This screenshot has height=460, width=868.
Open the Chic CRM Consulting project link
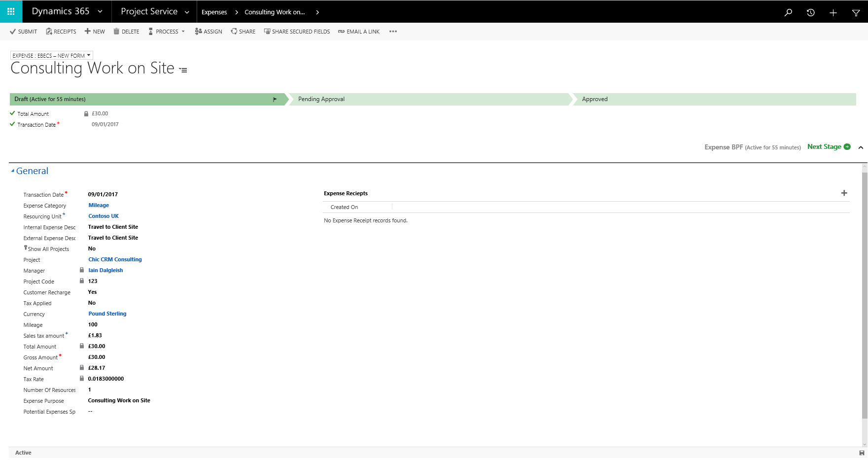tap(115, 259)
